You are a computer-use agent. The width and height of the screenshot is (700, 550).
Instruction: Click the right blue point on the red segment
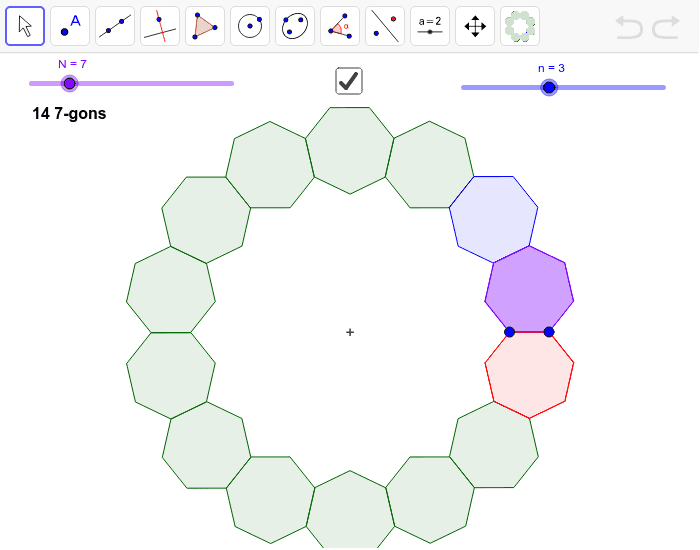pyautogui.click(x=549, y=332)
